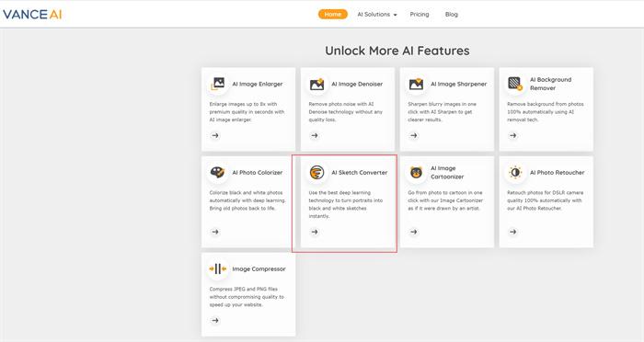Viewport: 644px width, 342px height.
Task: Click the Image Compressor icon
Action: click(x=218, y=269)
